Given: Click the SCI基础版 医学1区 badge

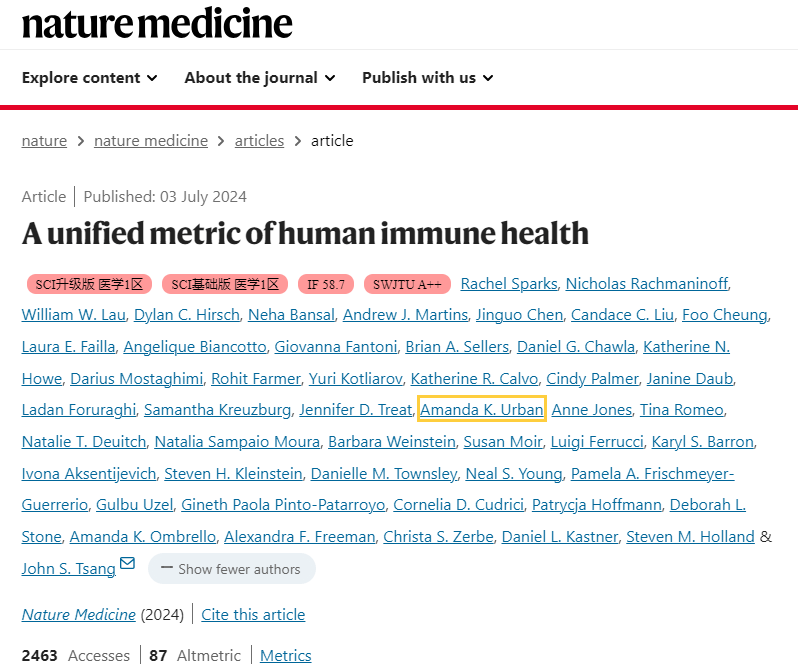Looking at the screenshot, I should tap(225, 284).
